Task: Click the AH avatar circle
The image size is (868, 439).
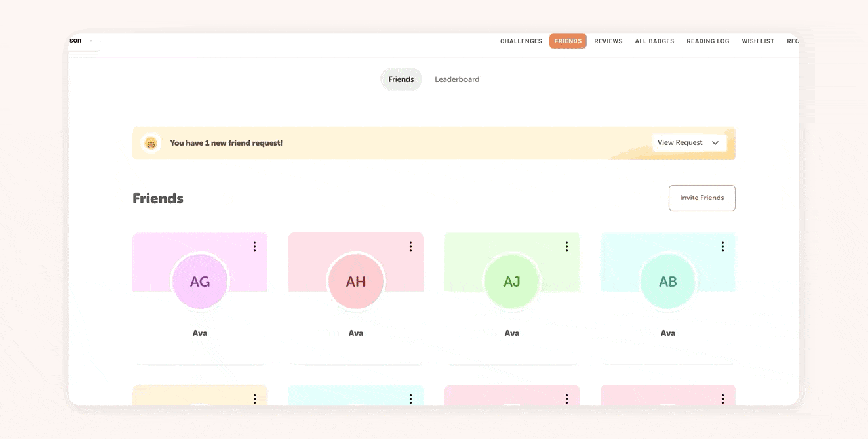Action: click(x=356, y=282)
